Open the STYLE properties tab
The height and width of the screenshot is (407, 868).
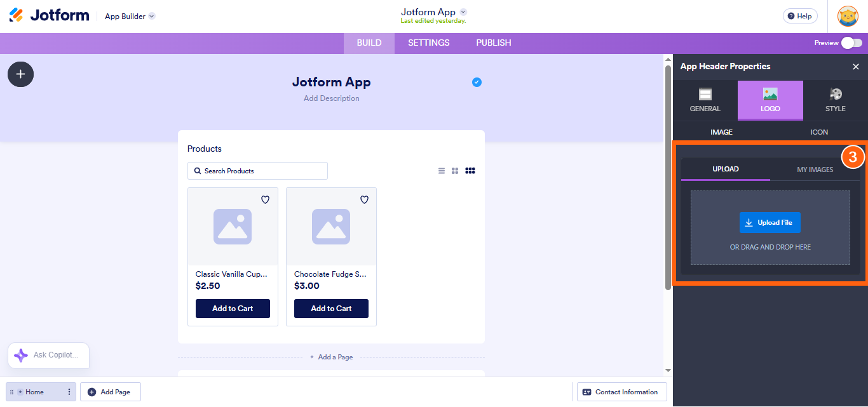tap(836, 100)
